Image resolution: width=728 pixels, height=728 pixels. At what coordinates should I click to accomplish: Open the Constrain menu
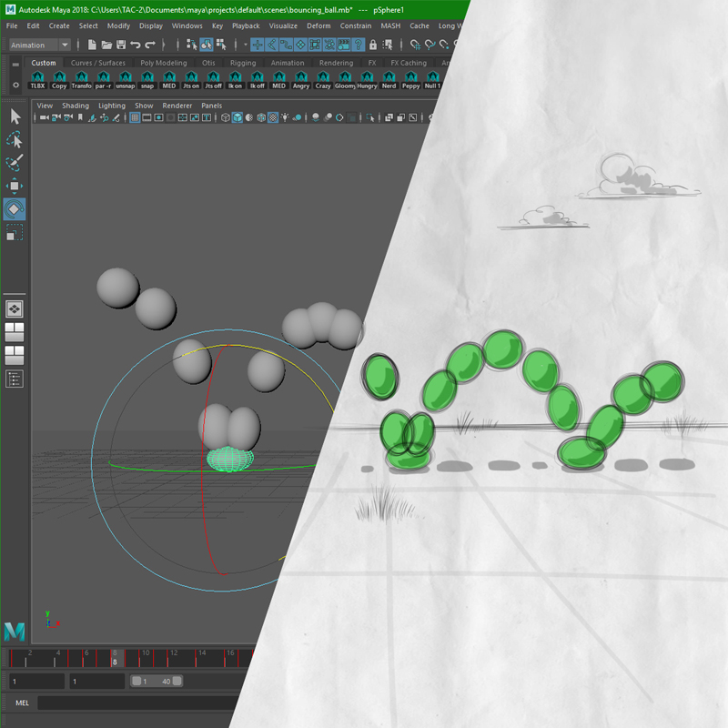[356, 25]
